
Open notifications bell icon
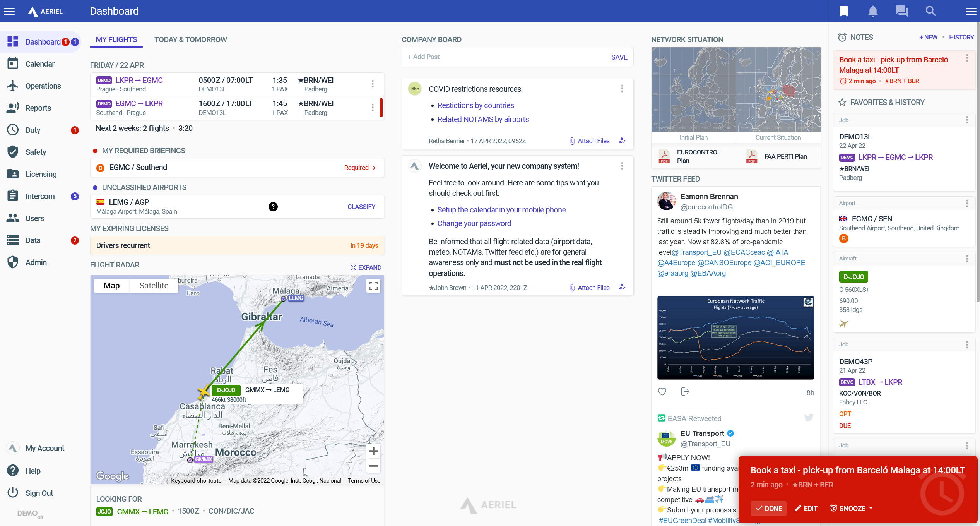(x=872, y=11)
